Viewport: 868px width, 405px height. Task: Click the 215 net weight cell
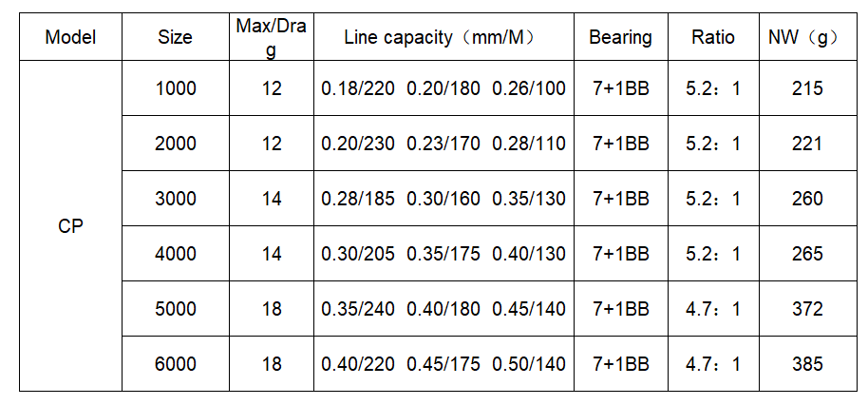point(805,88)
